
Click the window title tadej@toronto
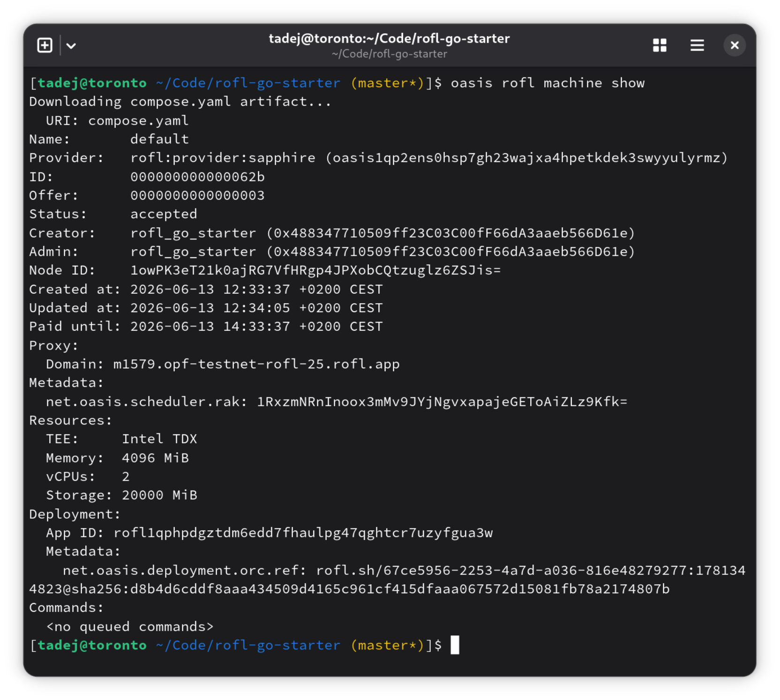click(x=389, y=38)
